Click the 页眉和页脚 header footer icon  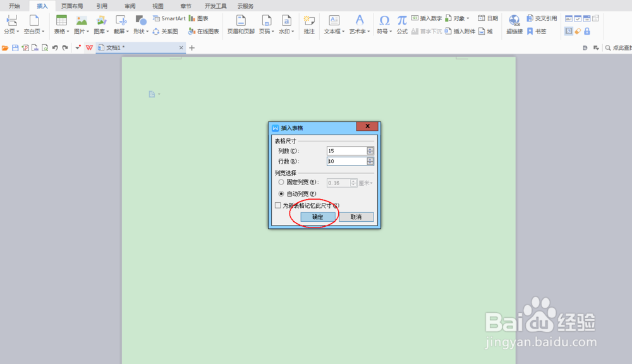241,21
